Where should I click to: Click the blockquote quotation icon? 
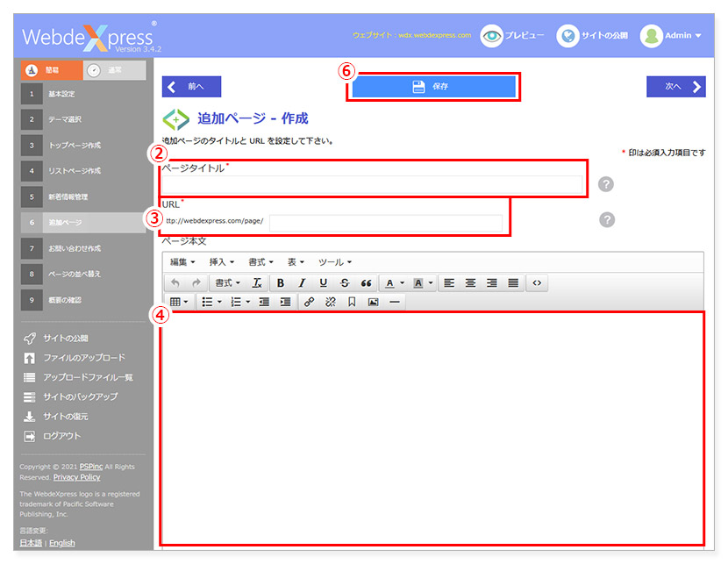(366, 283)
